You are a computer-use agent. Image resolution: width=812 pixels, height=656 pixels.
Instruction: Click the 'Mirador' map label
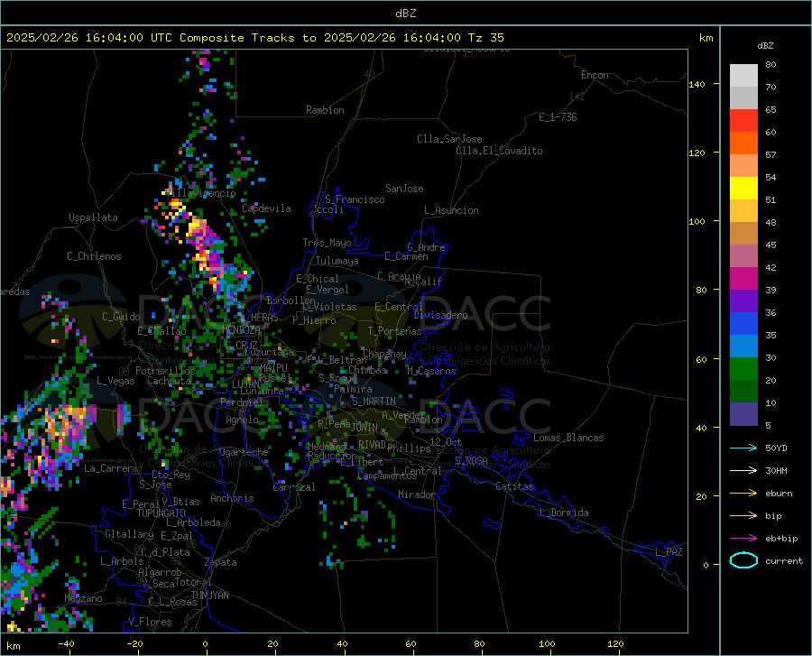[x=416, y=494]
